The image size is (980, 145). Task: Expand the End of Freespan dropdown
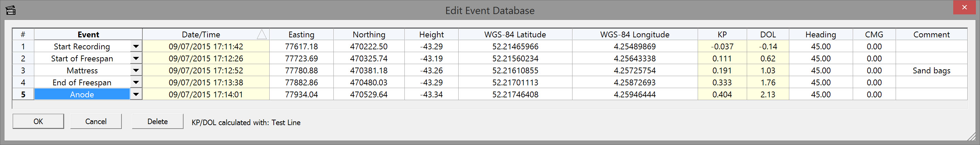click(x=136, y=83)
